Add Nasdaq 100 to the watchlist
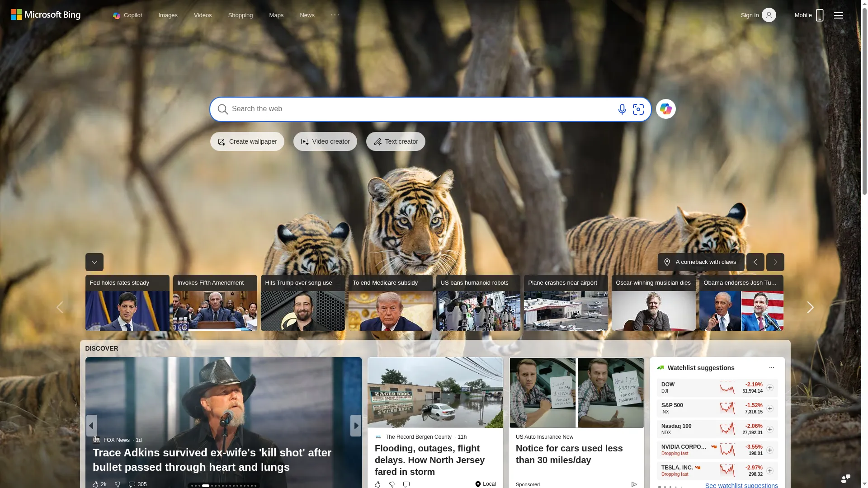The height and width of the screenshot is (488, 868). (770, 429)
